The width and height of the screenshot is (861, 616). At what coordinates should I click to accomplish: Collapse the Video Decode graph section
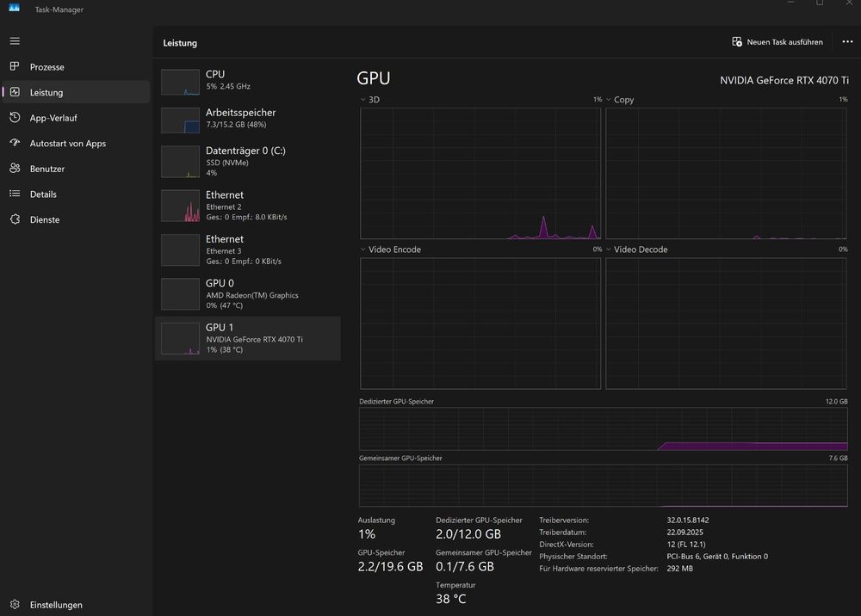610,249
